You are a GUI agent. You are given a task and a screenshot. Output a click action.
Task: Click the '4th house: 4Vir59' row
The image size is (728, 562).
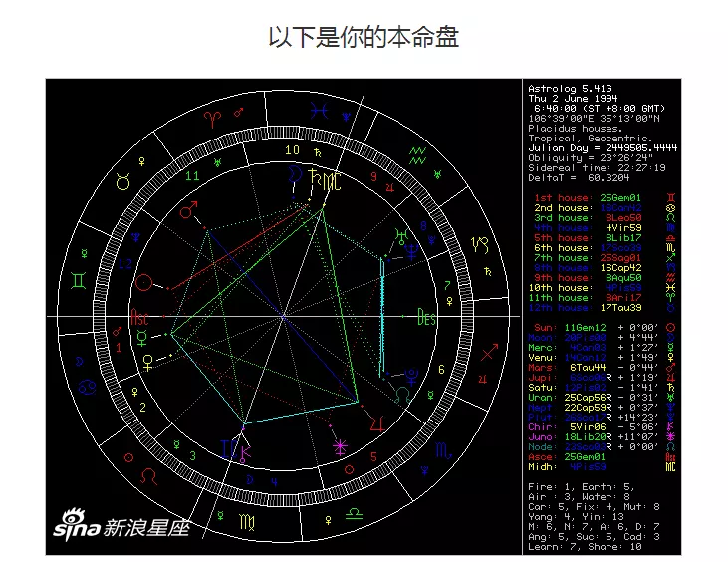[605, 228]
